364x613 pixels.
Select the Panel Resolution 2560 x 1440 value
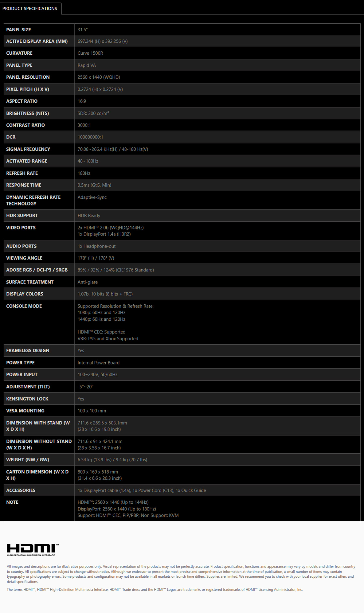click(99, 77)
